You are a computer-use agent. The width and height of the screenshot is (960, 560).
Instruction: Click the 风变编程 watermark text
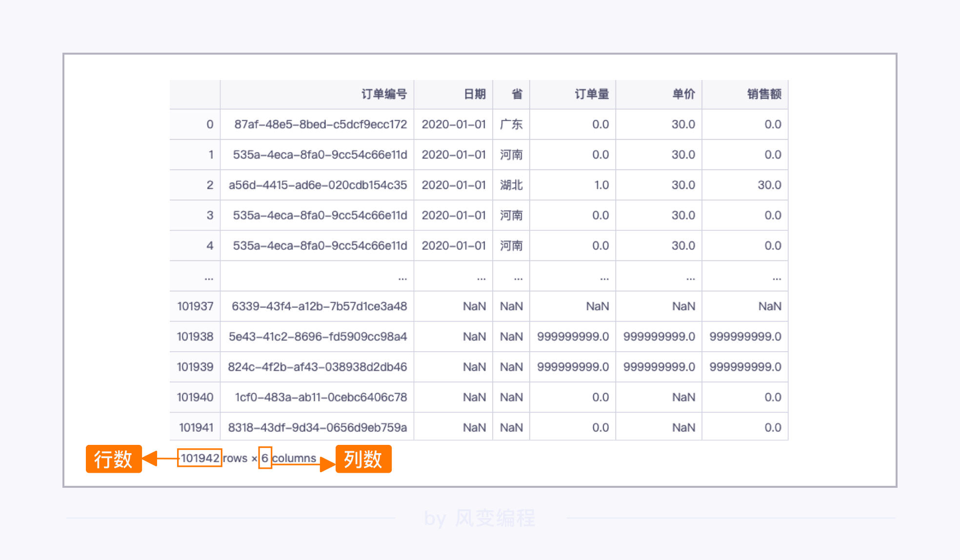pos(495,518)
